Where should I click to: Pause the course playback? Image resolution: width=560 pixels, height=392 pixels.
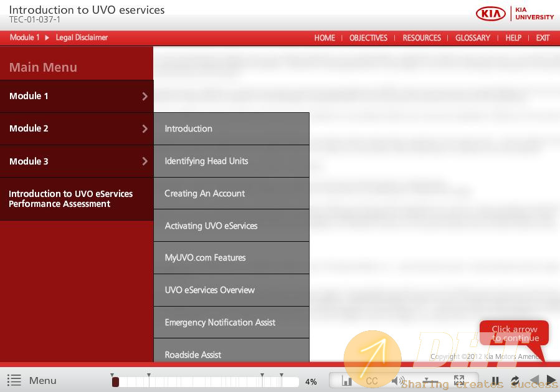pos(495,381)
